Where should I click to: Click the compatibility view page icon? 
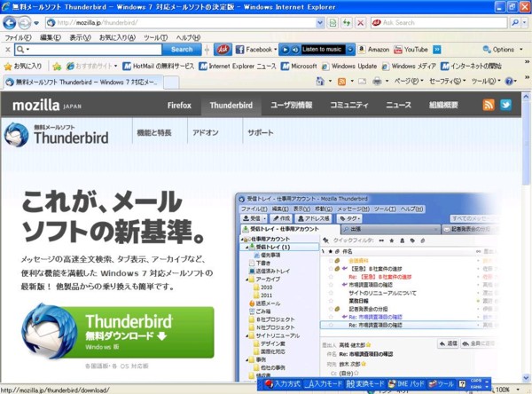(332, 23)
